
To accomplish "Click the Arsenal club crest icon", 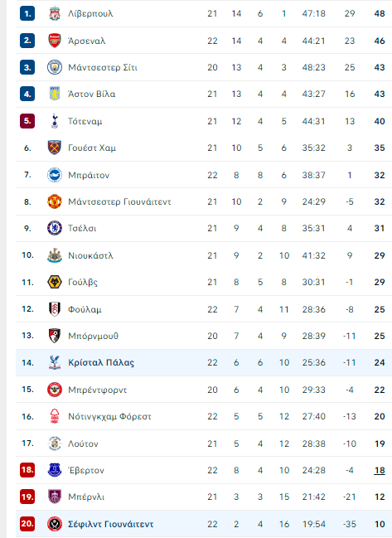I will pyautogui.click(x=55, y=41).
